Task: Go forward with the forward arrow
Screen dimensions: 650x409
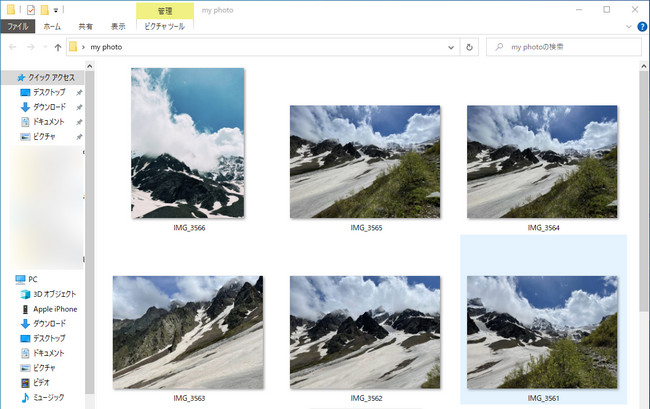Action: [x=31, y=47]
